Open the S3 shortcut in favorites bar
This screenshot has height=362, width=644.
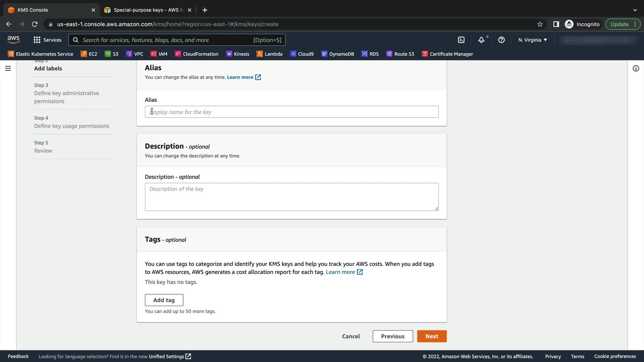[x=112, y=54]
